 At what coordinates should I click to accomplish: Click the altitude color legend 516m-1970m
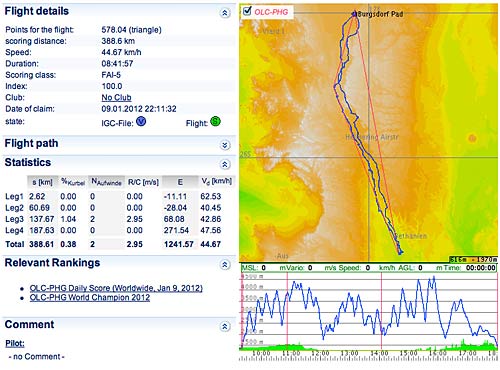[x=473, y=259]
